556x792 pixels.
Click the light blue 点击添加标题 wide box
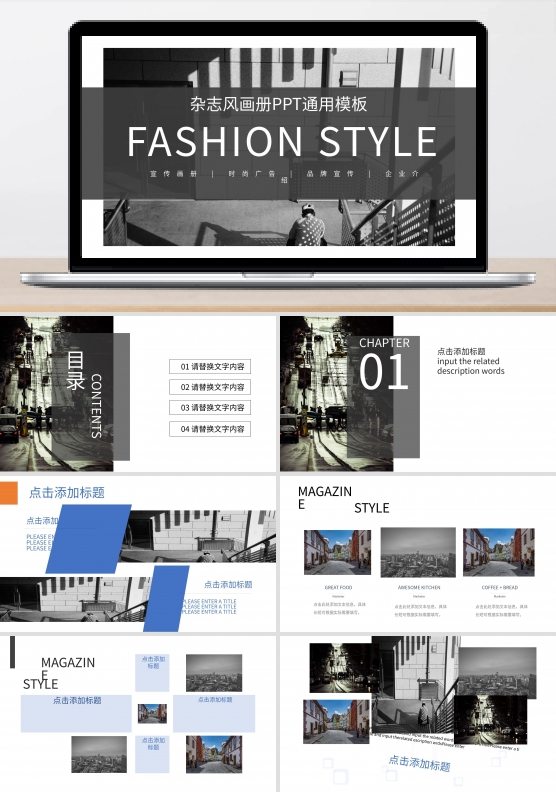pos(76,713)
